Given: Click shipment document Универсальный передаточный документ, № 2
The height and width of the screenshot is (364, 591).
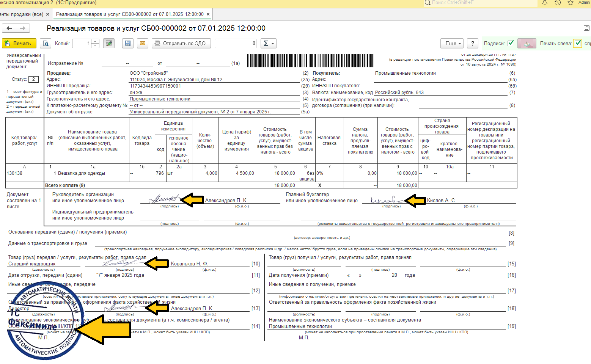Looking at the screenshot, I should [x=200, y=112].
